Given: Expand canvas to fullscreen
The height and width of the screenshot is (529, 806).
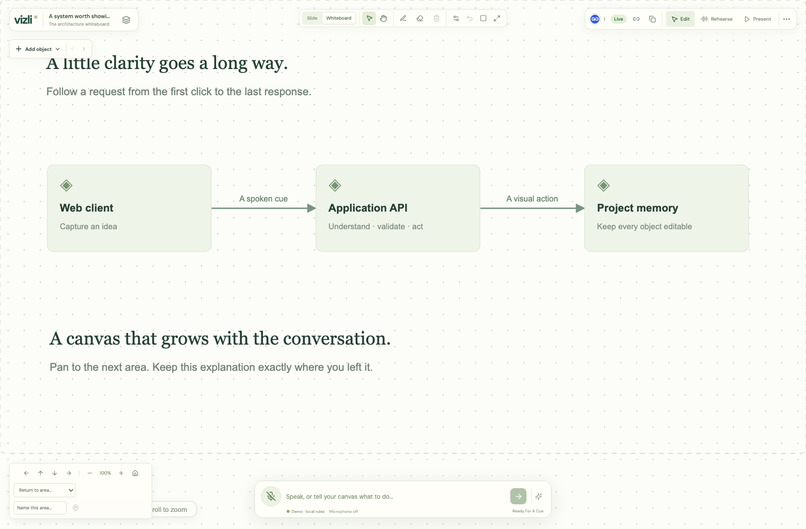Looking at the screenshot, I should pos(497,19).
